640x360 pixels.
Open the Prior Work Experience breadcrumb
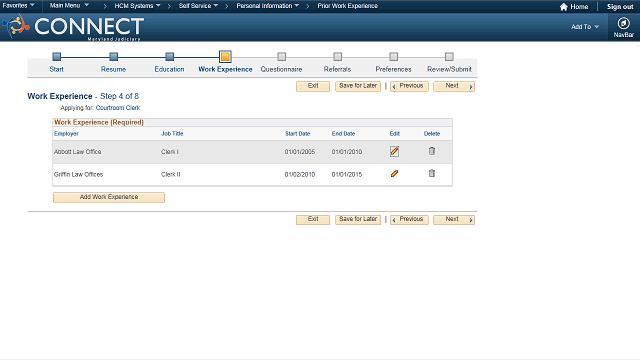347,6
